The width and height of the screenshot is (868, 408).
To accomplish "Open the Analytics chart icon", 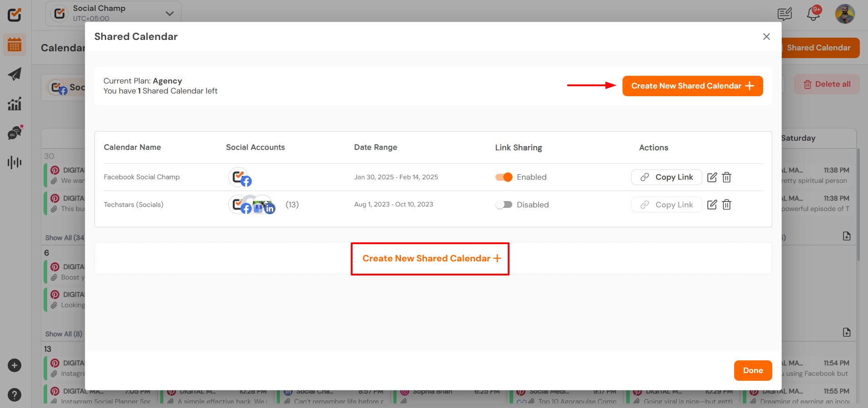I will [15, 103].
